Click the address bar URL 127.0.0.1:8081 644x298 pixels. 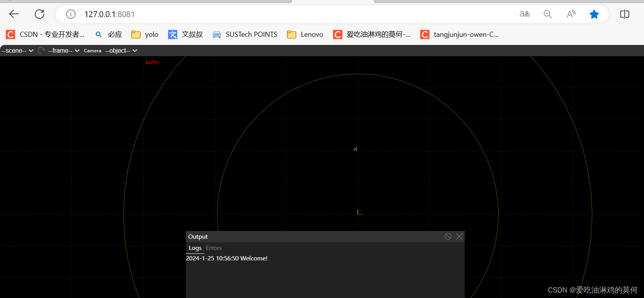coord(110,14)
